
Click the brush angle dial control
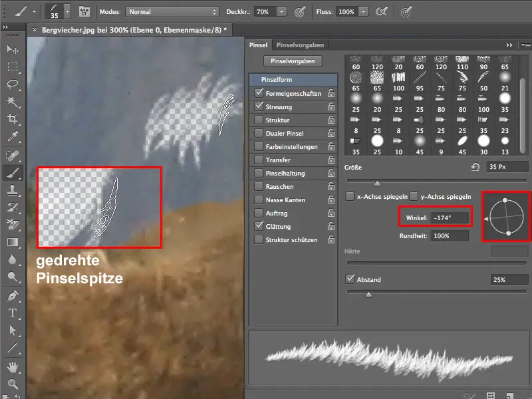tap(507, 217)
